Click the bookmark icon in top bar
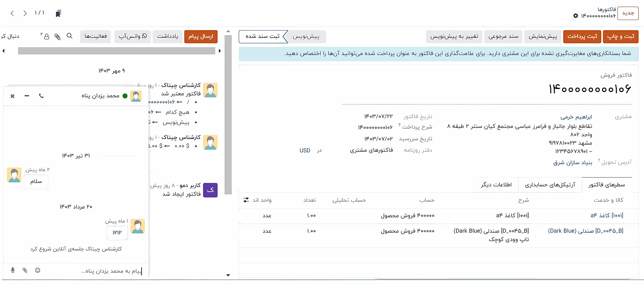The image size is (644, 285). pyautogui.click(x=58, y=13)
